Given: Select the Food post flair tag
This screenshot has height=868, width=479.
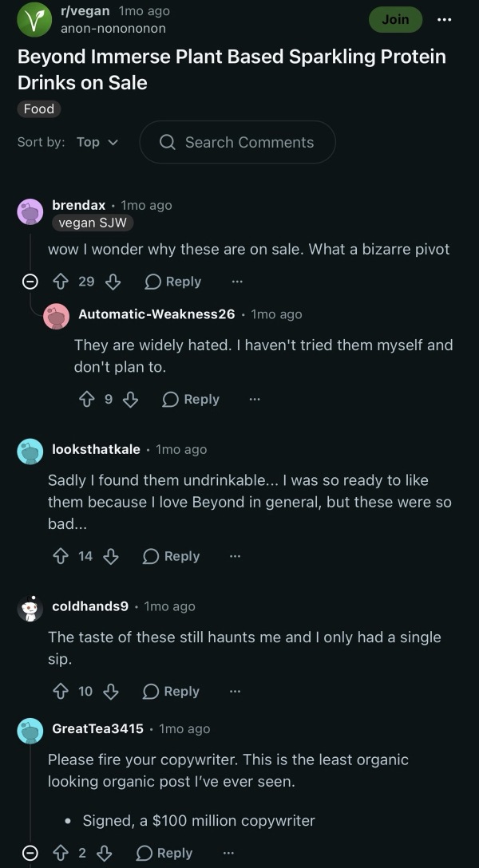Looking at the screenshot, I should click(39, 109).
